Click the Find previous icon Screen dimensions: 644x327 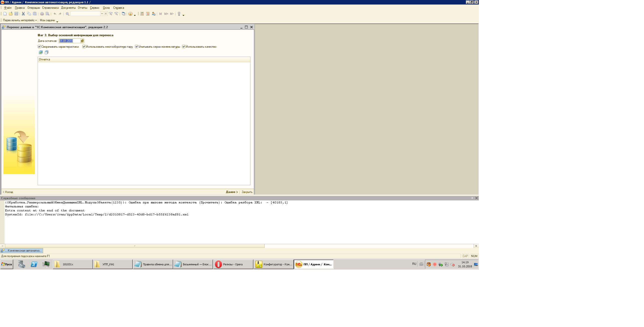tap(116, 14)
